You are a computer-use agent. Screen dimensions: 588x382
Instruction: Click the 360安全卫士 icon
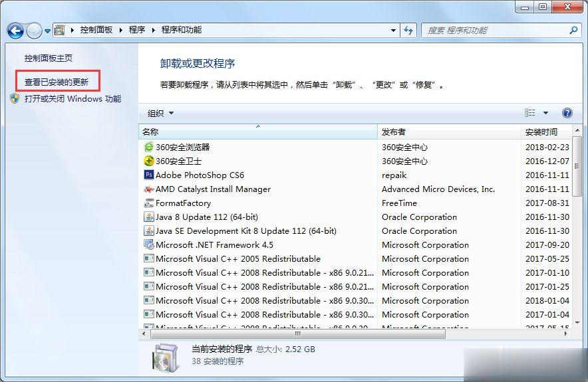(149, 161)
